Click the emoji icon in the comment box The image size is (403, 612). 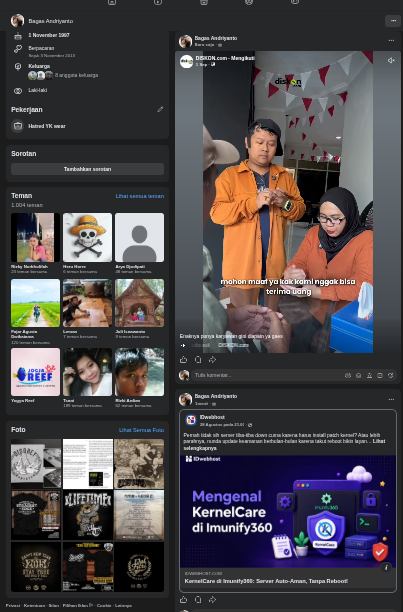(359, 375)
